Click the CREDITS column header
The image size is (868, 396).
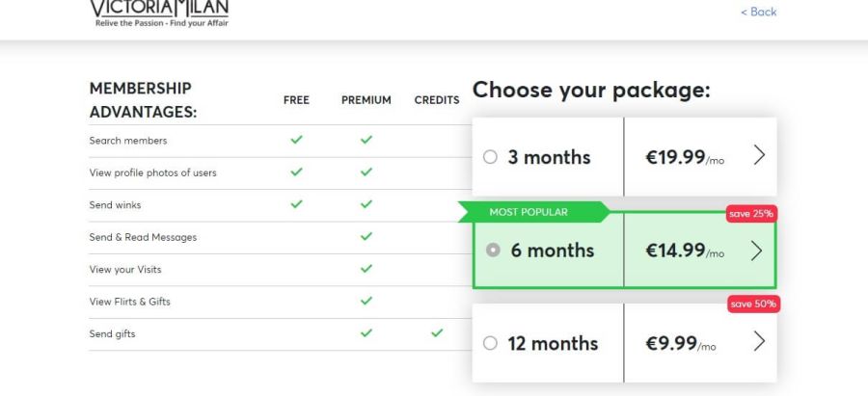(x=437, y=100)
